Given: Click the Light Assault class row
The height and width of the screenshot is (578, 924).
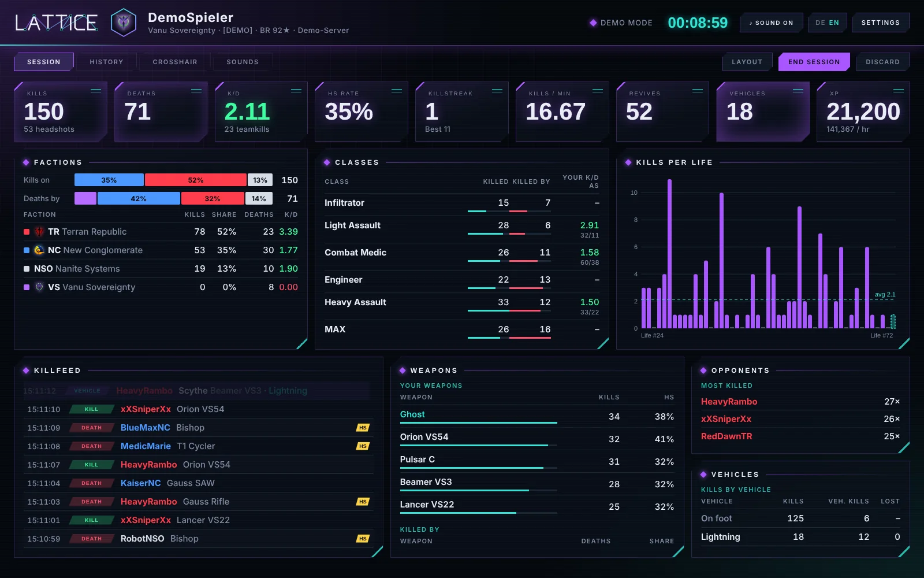Looking at the screenshot, I should click(x=462, y=229).
